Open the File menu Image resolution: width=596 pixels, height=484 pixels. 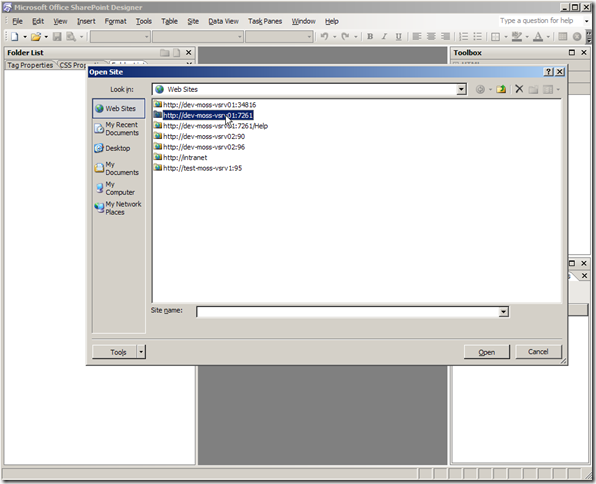[x=17, y=21]
